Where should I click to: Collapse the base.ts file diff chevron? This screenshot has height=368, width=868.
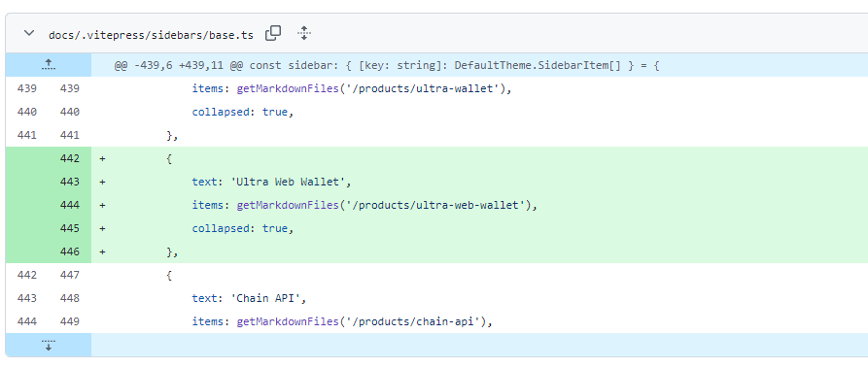(29, 34)
